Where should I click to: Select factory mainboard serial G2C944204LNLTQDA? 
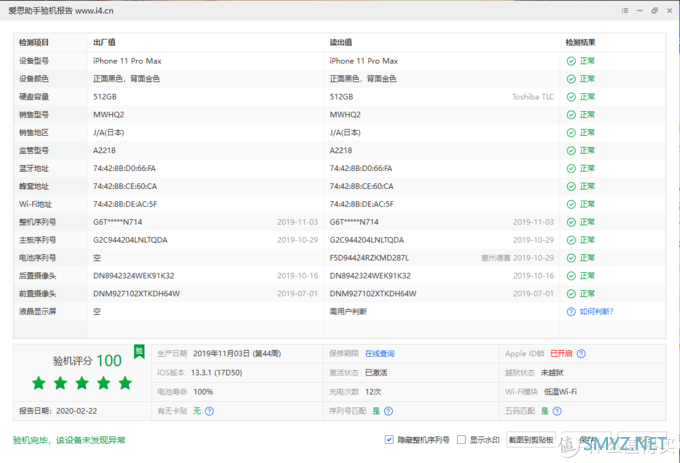click(130, 240)
